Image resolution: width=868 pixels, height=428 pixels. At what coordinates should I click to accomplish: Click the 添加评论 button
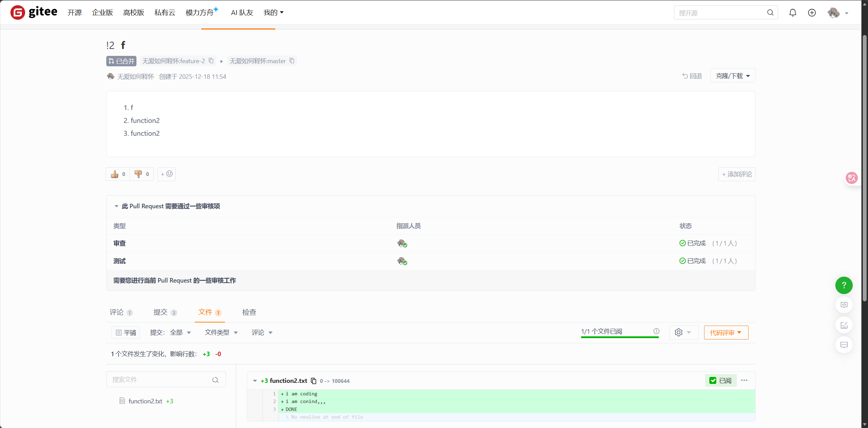pyautogui.click(x=737, y=174)
